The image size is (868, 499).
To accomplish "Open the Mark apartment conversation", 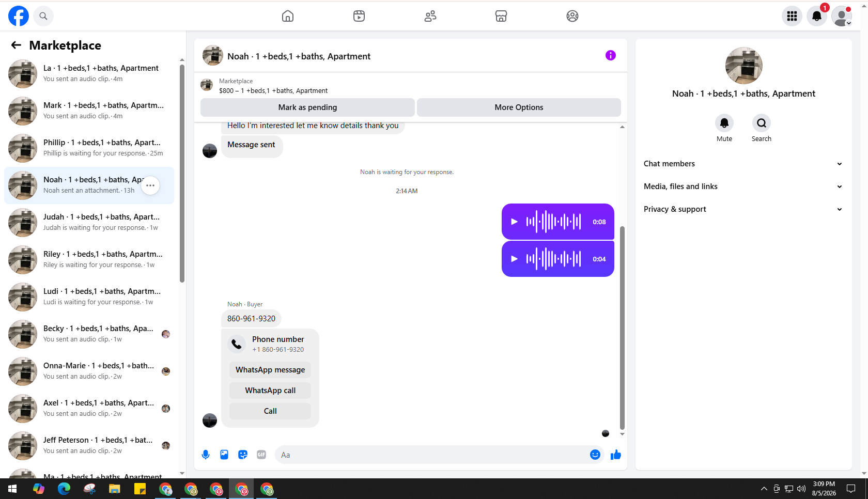I will point(89,111).
